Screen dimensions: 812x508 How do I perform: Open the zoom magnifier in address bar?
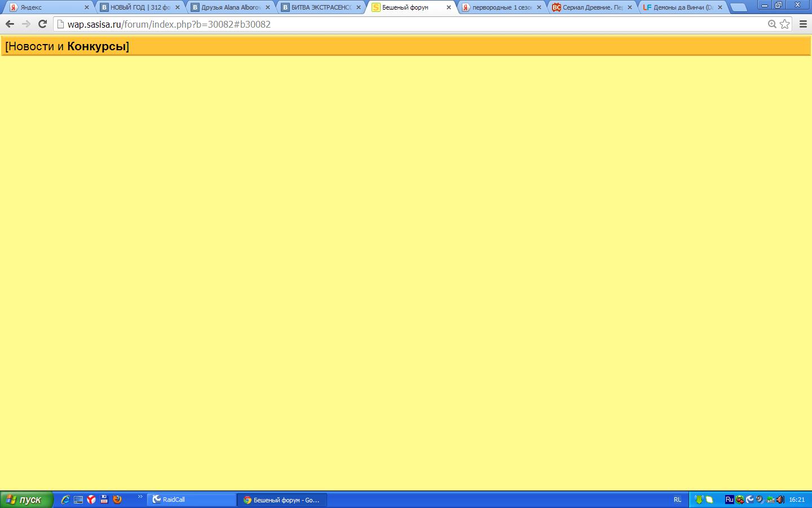click(772, 24)
